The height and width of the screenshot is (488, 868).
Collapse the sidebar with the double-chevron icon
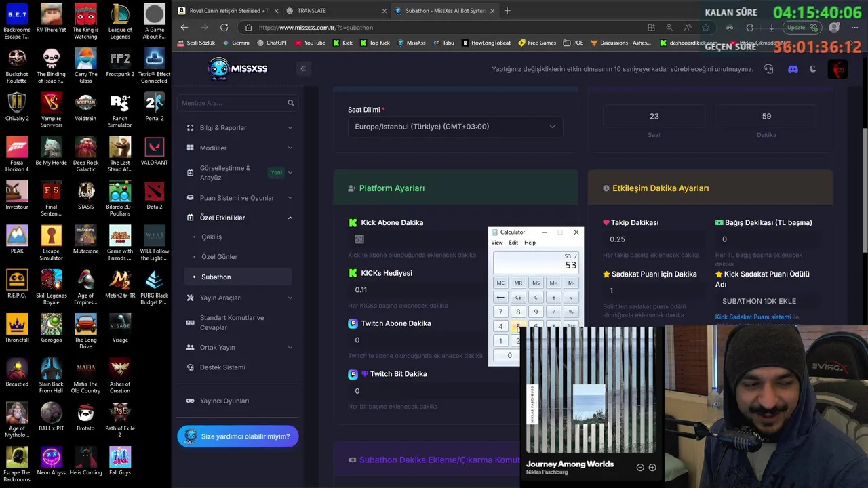tap(303, 68)
